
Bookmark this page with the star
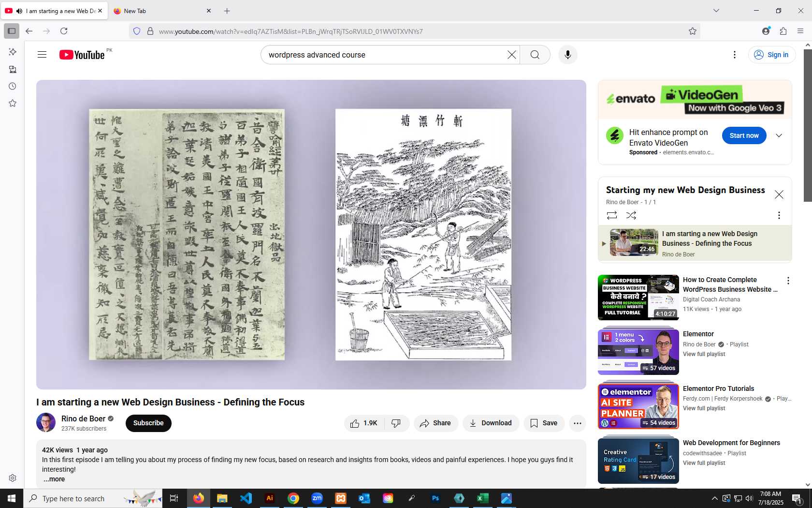(692, 31)
